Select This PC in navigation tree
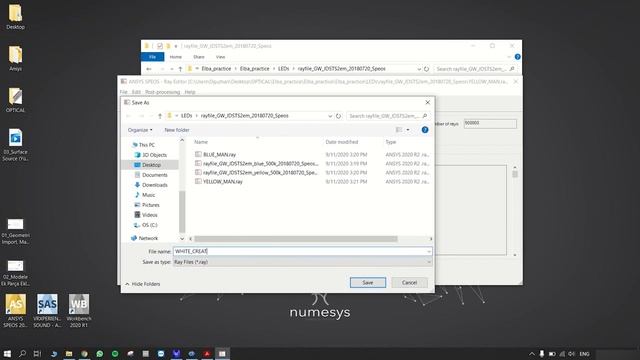Image resolution: width=640 pixels, height=360 pixels. tap(147, 145)
